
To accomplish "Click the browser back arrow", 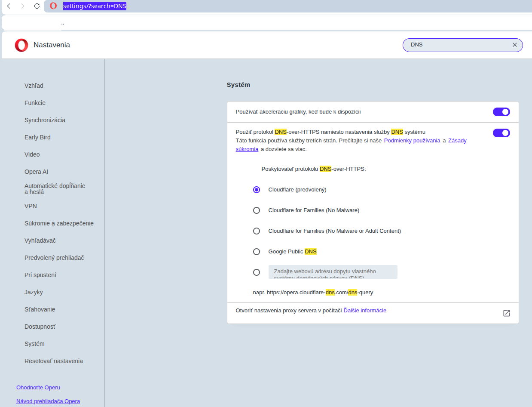I will (x=9, y=6).
